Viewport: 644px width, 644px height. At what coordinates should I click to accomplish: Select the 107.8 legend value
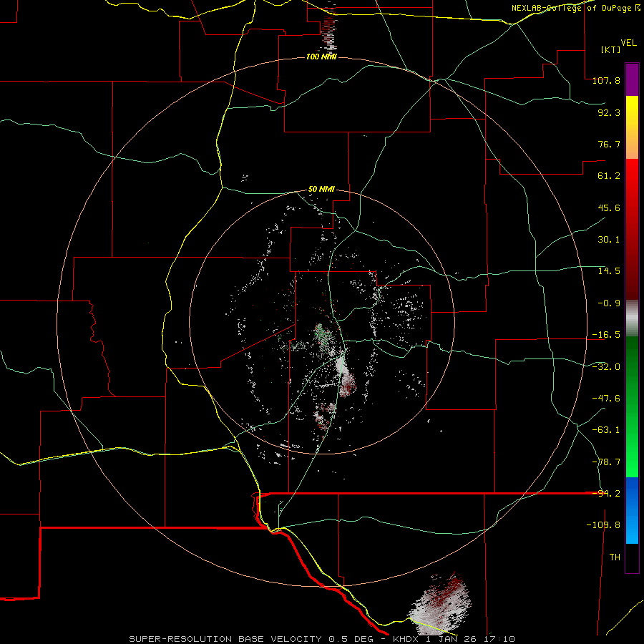point(606,80)
